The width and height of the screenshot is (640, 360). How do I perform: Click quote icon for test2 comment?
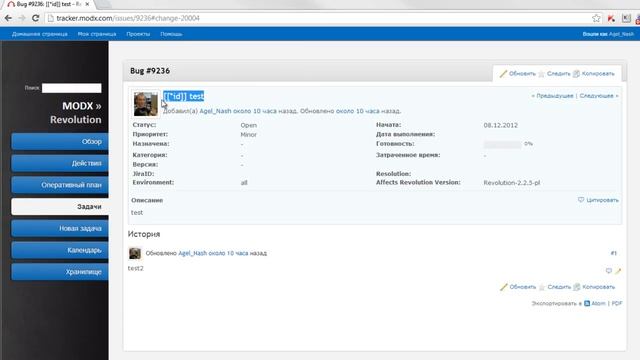pyautogui.click(x=609, y=271)
